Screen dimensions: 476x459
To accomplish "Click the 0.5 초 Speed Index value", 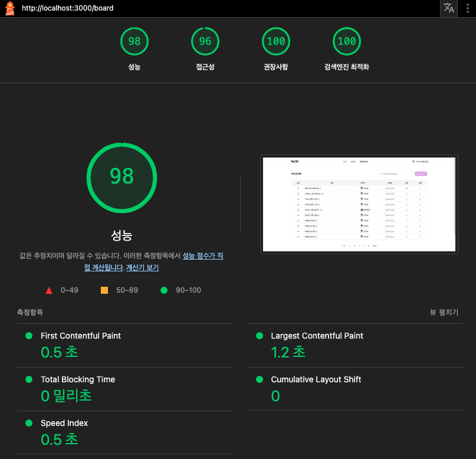I will coord(60,440).
